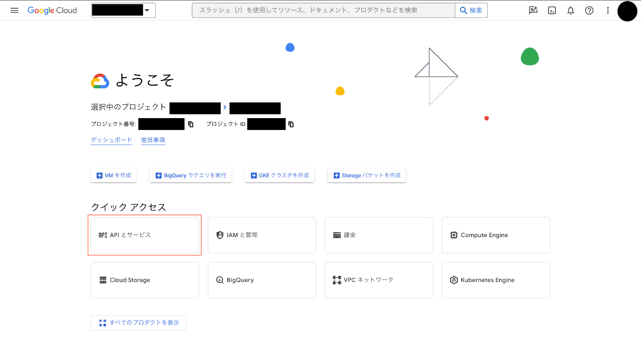Click the 検索 search button

coord(471,10)
